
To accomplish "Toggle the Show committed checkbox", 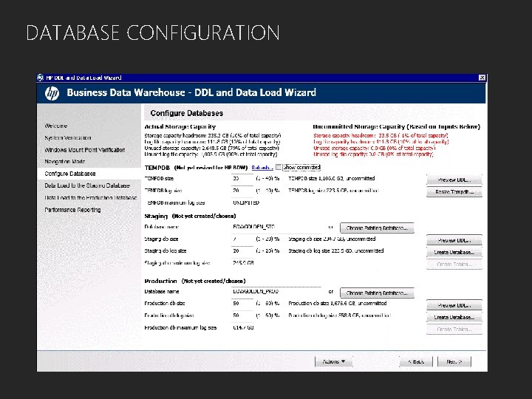I will (279, 167).
